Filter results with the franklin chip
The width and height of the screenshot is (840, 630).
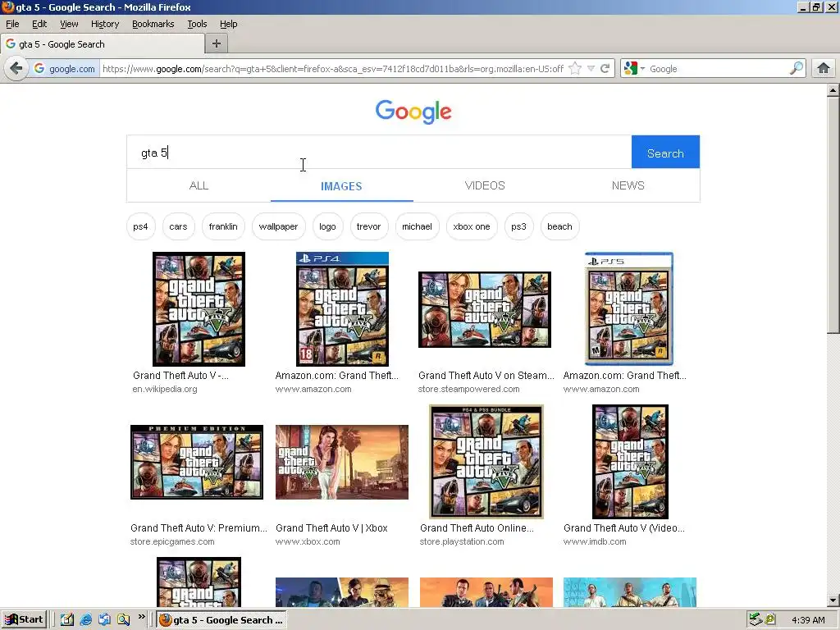pyautogui.click(x=223, y=226)
